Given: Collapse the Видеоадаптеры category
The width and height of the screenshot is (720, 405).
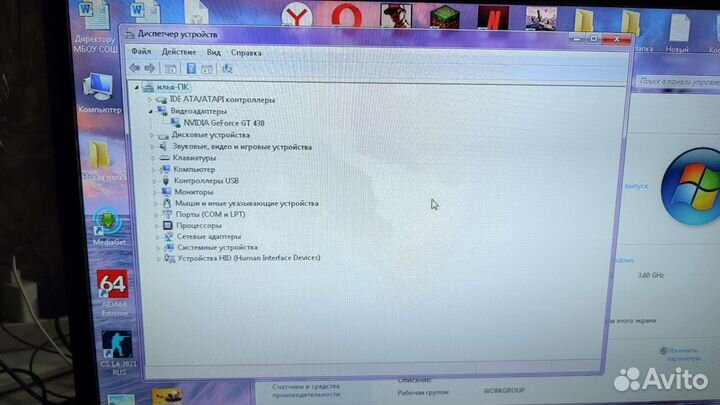Looking at the screenshot, I should (151, 111).
